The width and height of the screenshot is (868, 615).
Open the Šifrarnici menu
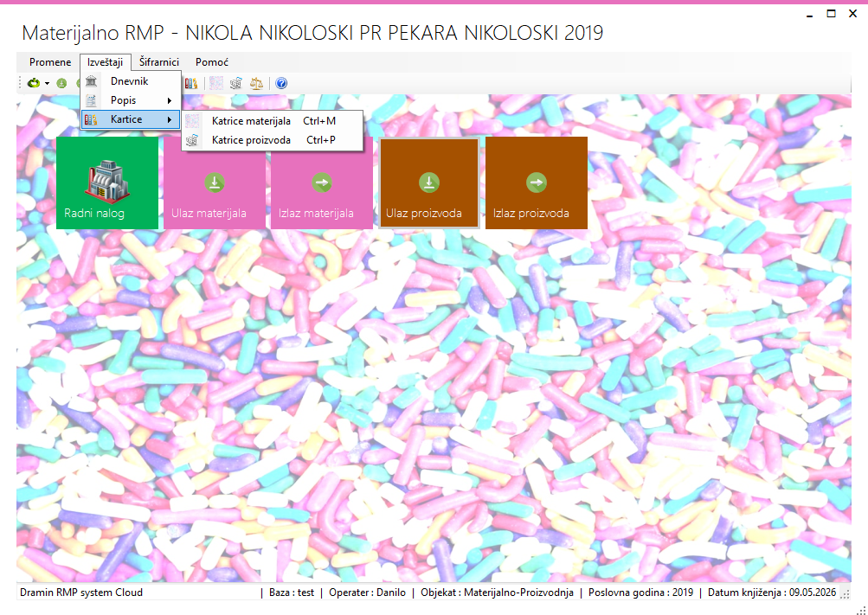(159, 62)
